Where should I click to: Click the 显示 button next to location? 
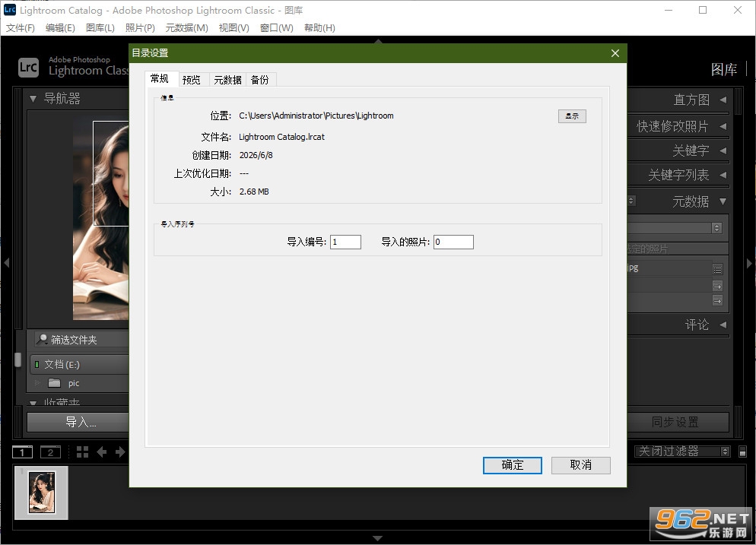572,116
